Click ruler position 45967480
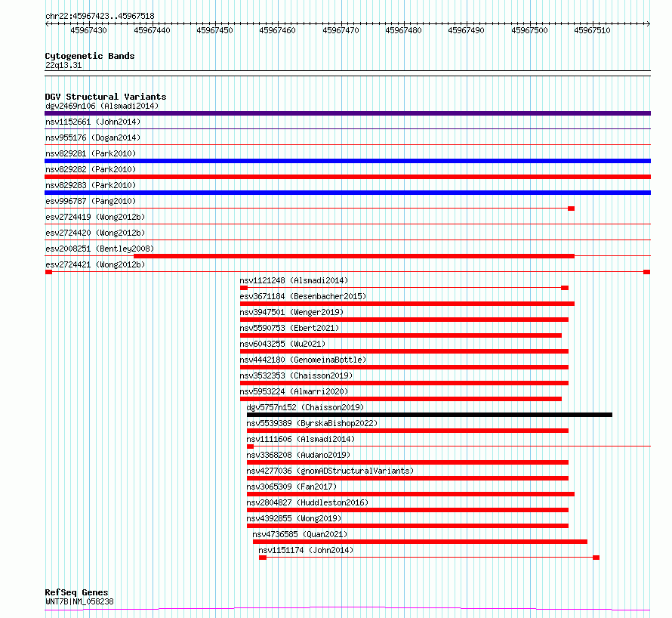 coord(403,30)
